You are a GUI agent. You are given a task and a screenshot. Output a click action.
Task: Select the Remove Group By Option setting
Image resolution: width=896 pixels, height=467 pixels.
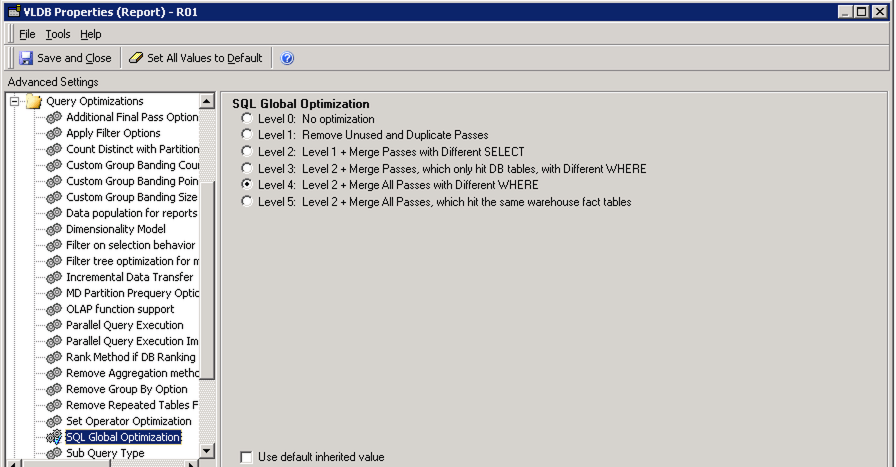[x=127, y=389]
